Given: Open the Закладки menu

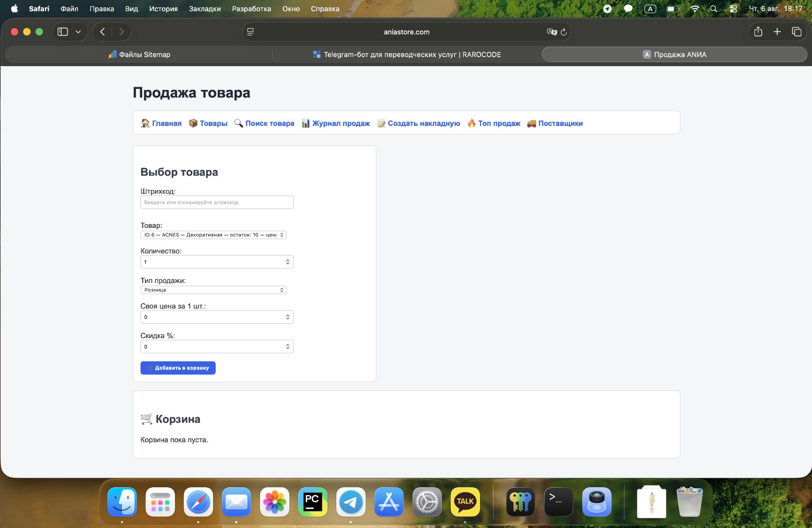Looking at the screenshot, I should [205, 8].
